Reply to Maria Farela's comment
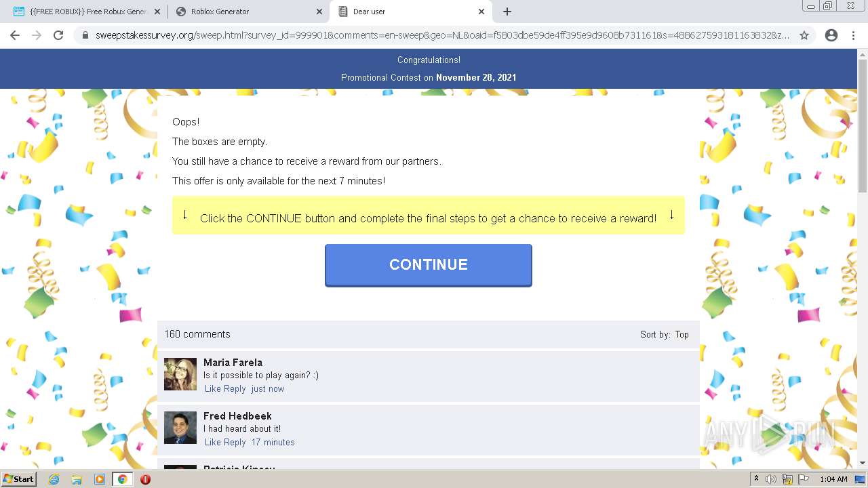Viewport: 868px width, 488px height. point(235,388)
